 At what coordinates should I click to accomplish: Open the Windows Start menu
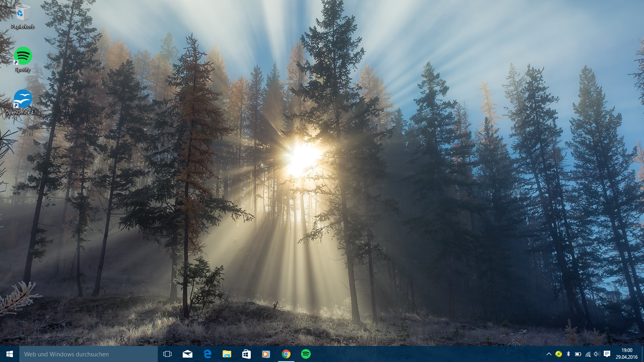(x=10, y=354)
